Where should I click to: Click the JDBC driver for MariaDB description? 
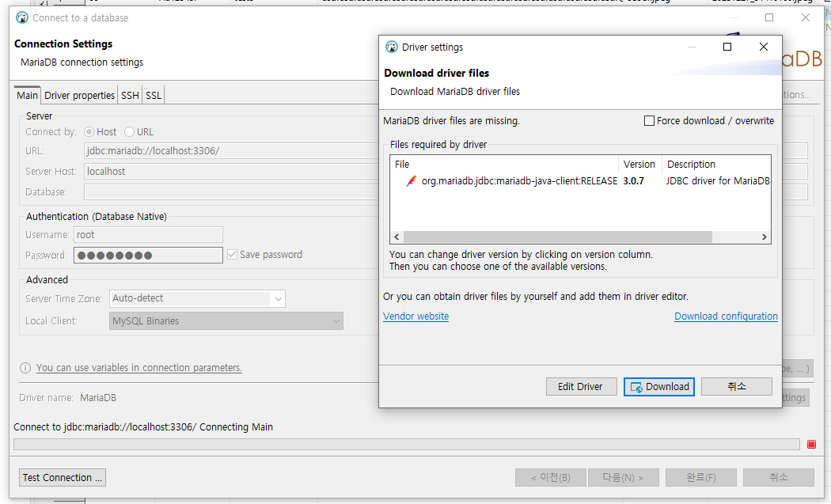coord(718,181)
